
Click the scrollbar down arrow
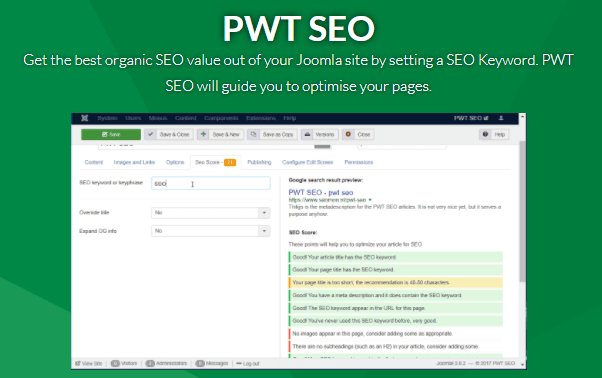[522, 364]
